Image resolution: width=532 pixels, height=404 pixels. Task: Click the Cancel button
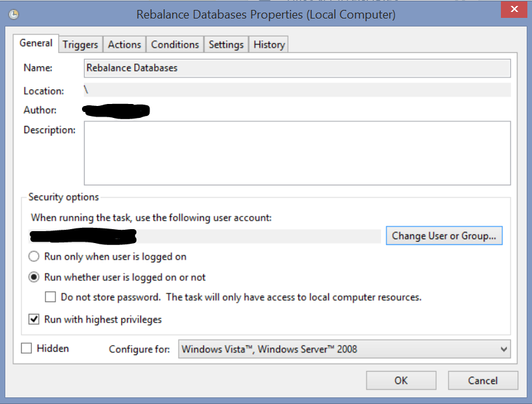(482, 380)
